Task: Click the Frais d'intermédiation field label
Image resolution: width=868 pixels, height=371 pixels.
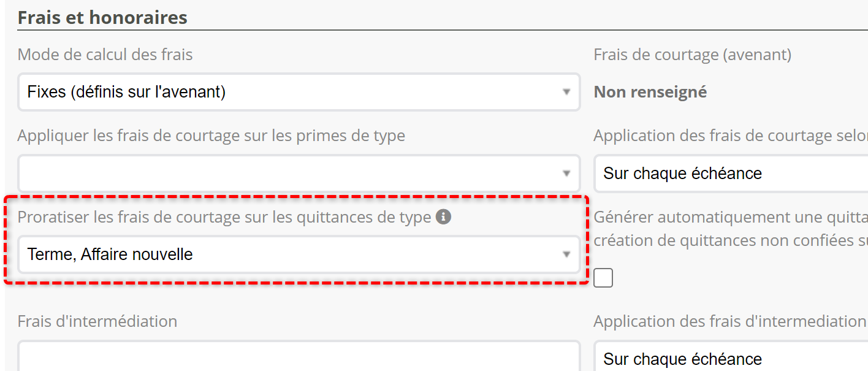Action: (x=97, y=321)
